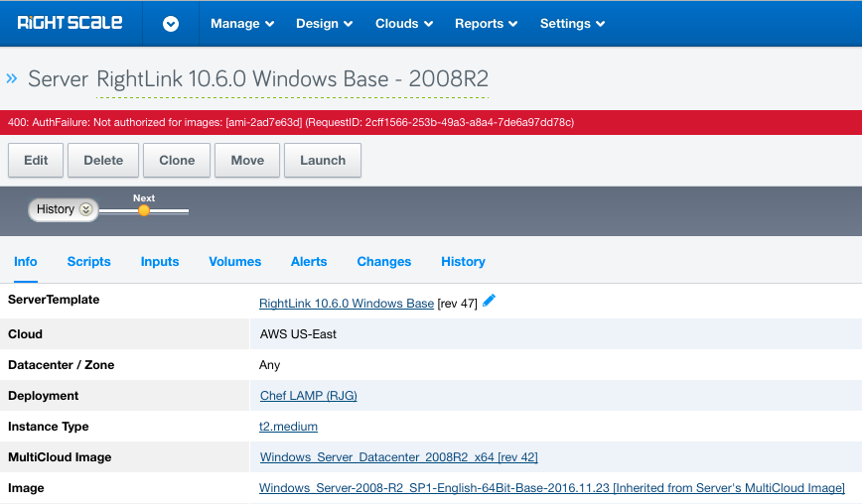Click the blue double-arrow breadcrumb icon
This screenshot has height=504, width=862.
[x=12, y=78]
